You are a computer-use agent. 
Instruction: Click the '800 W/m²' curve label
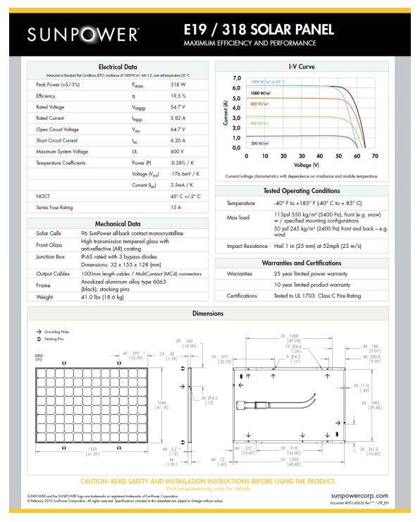tap(259, 104)
